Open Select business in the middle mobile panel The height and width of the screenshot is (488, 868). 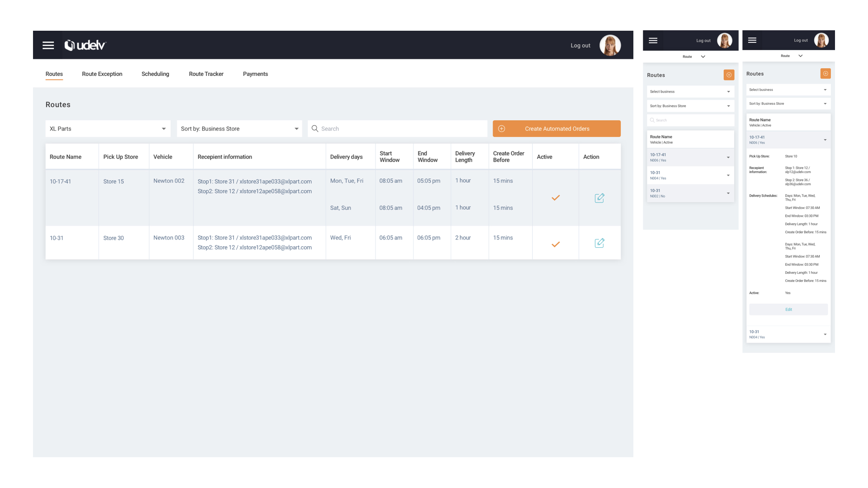690,92
